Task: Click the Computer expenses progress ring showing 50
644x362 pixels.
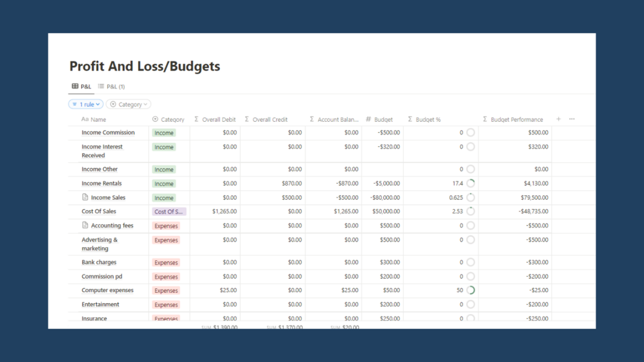Action: (x=471, y=290)
